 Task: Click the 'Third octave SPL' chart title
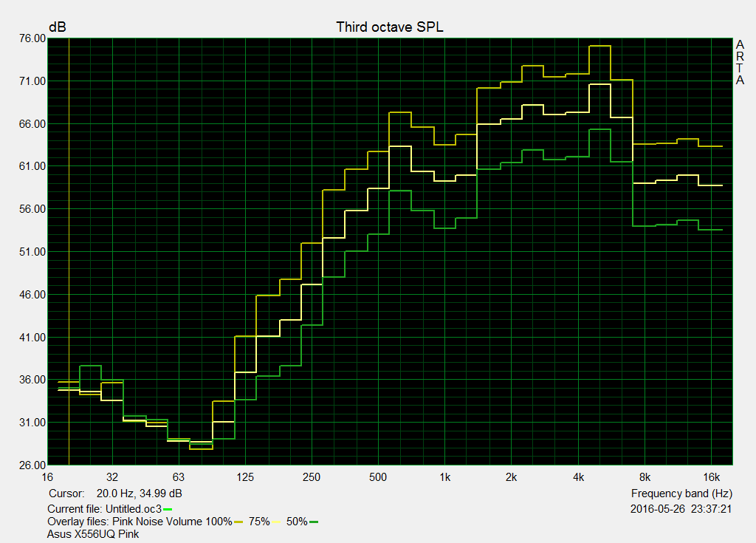390,27
